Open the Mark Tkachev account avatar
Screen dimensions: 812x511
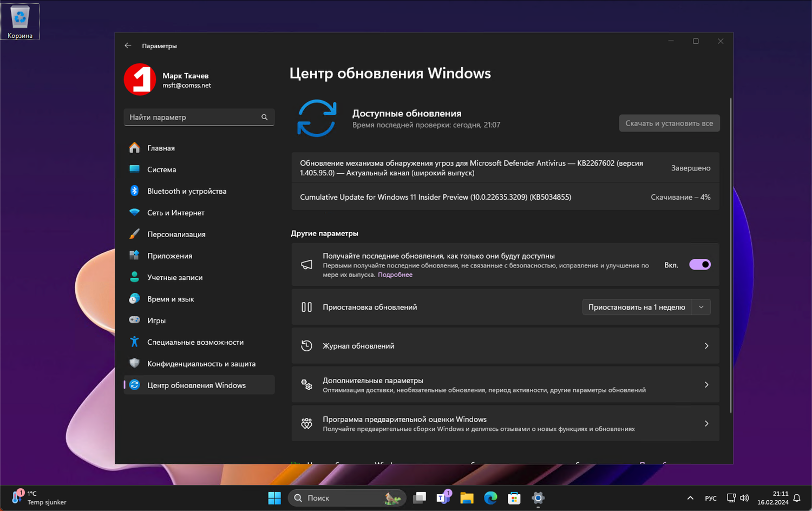[x=140, y=80]
